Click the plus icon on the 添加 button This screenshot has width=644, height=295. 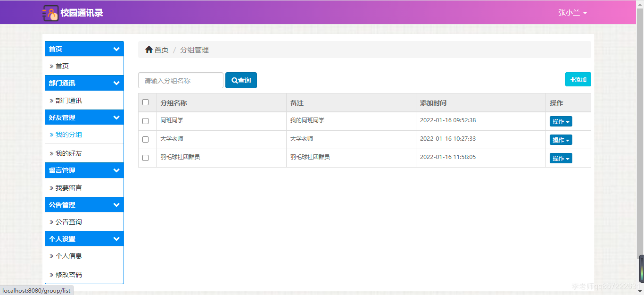pyautogui.click(x=573, y=79)
